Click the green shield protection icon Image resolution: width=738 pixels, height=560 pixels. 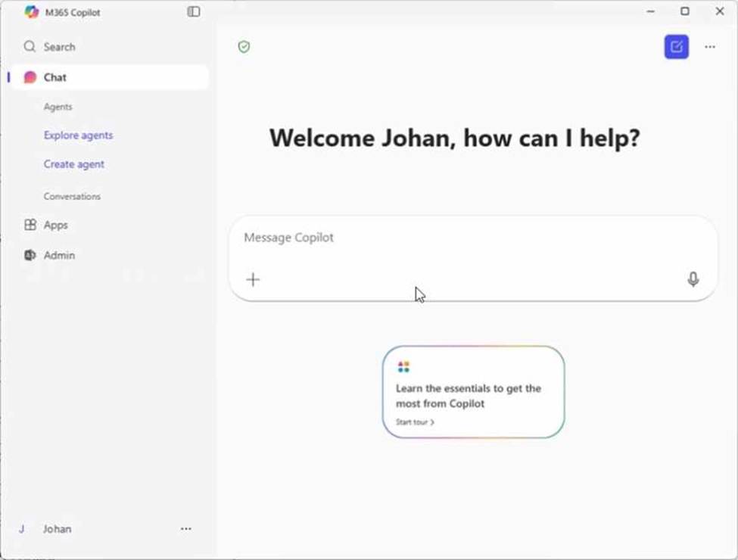click(244, 47)
